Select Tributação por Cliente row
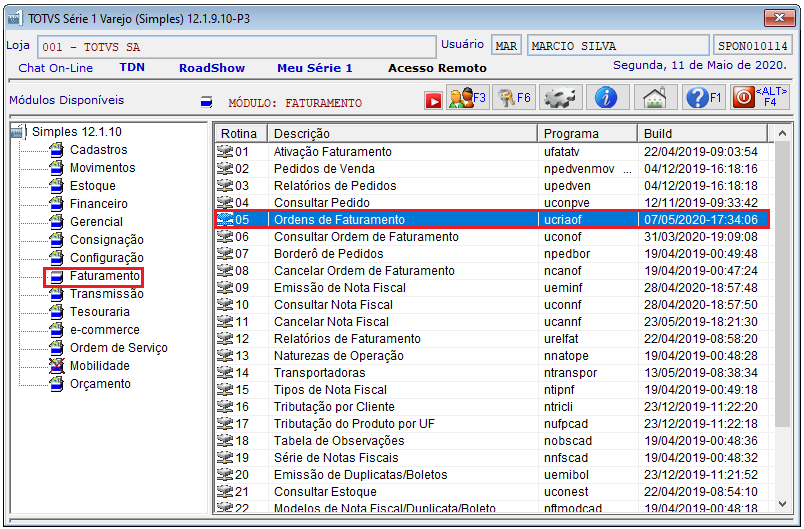Screen dimensions: 804x529 point(491,406)
